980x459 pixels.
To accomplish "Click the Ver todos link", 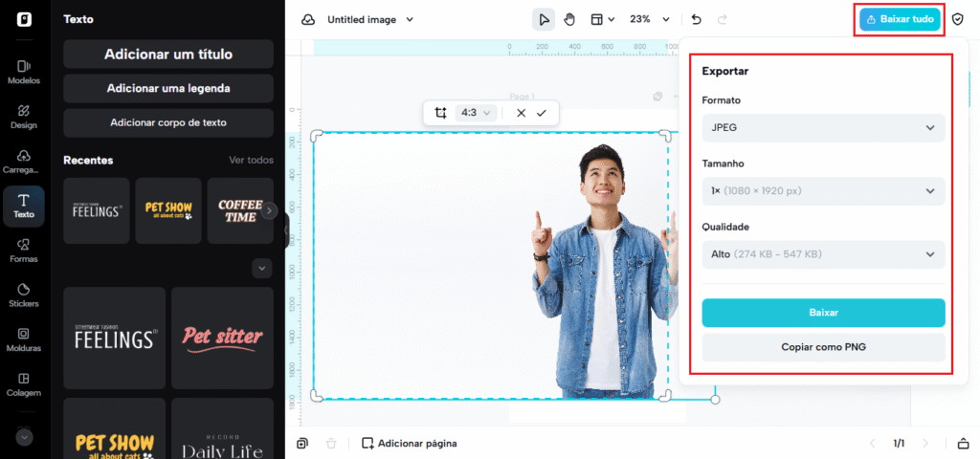I will click(x=251, y=160).
